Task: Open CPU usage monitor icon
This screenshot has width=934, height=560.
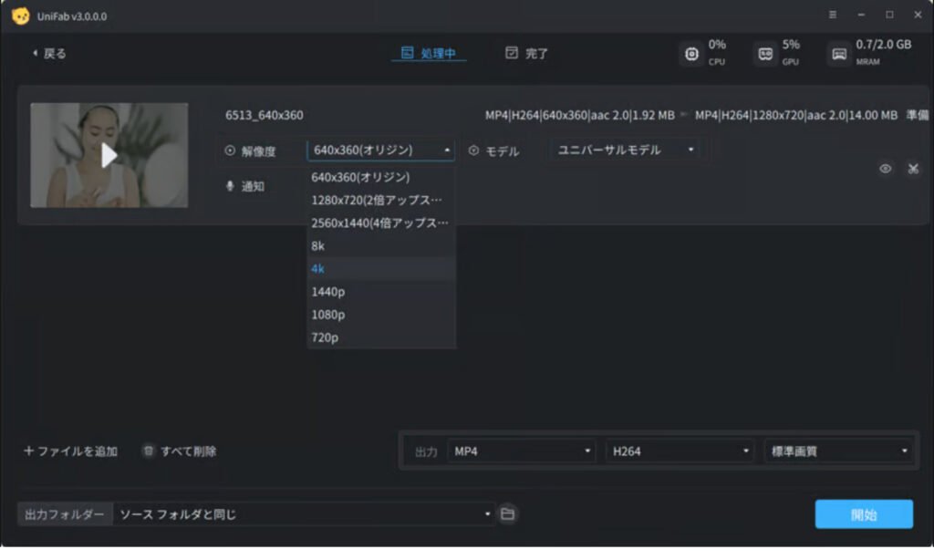Action: [x=691, y=53]
